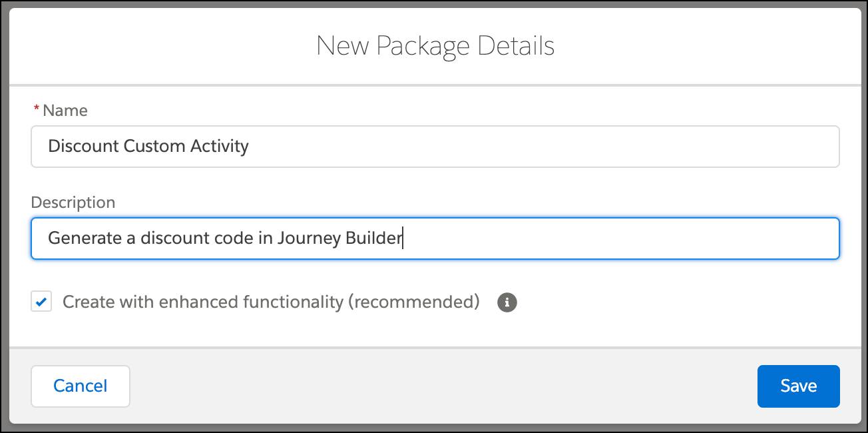Click the word 'Builder' in the Description field
The height and width of the screenshot is (433, 868).
pos(373,238)
